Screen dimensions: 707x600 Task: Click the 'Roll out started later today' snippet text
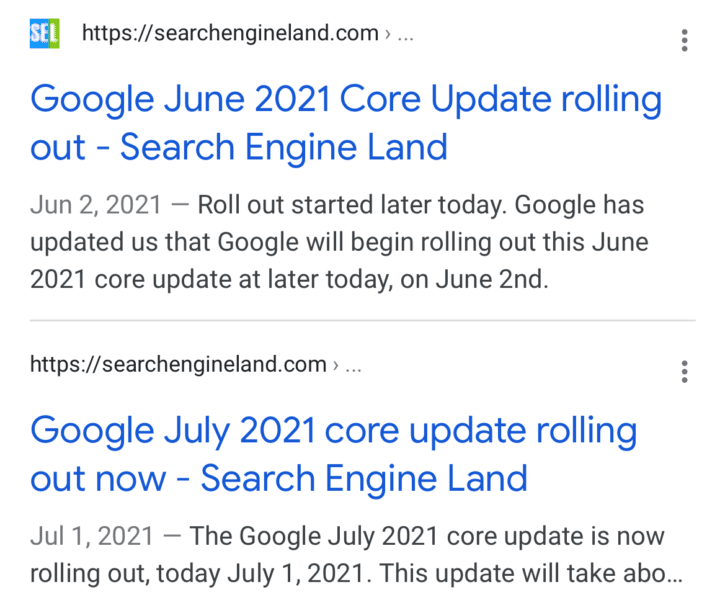pos(349,205)
